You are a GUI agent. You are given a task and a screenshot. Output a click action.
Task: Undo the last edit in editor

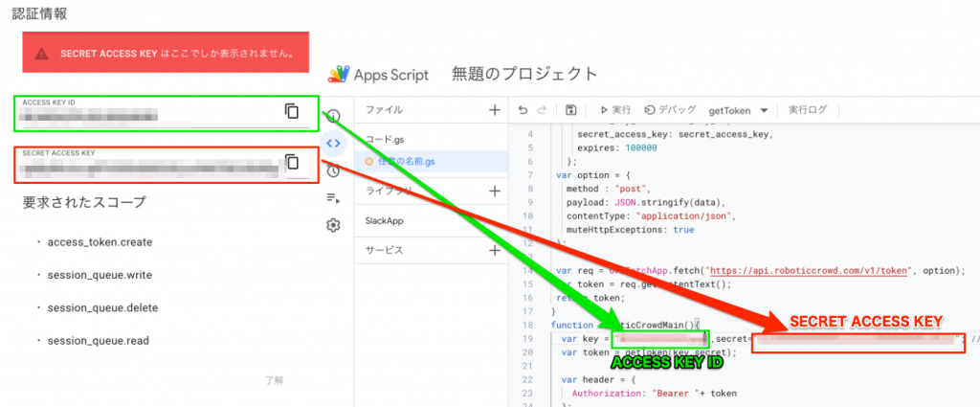(x=523, y=110)
